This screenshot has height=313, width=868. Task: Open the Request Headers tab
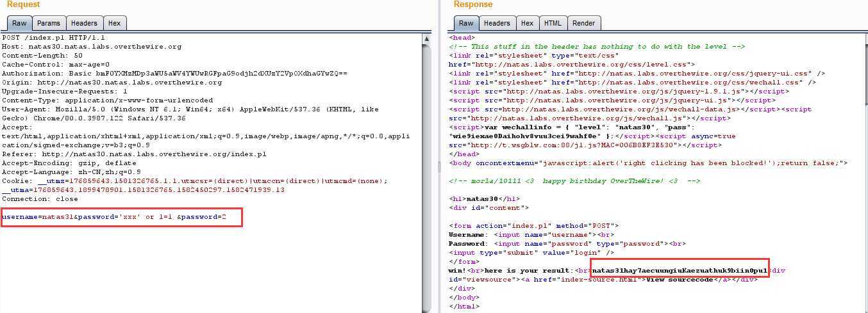click(84, 23)
